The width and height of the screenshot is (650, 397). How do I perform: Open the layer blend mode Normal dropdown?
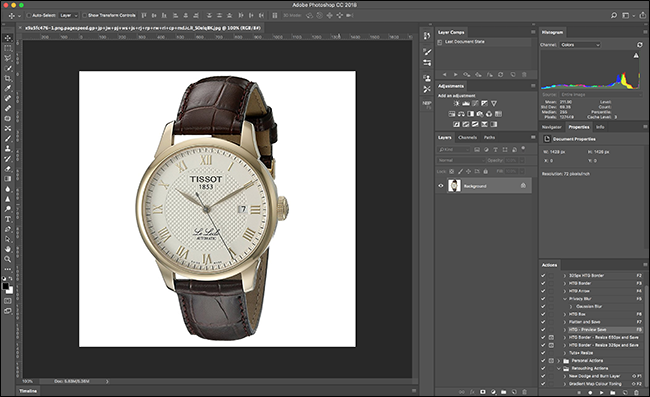461,160
